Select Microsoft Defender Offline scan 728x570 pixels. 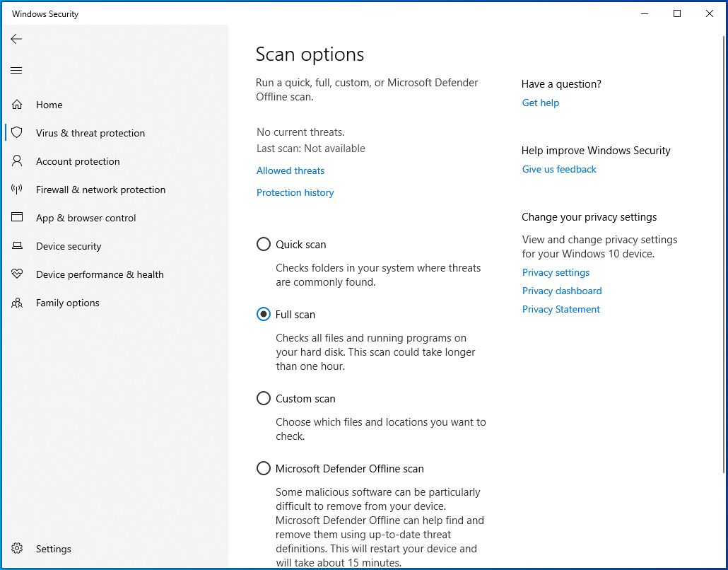(263, 468)
